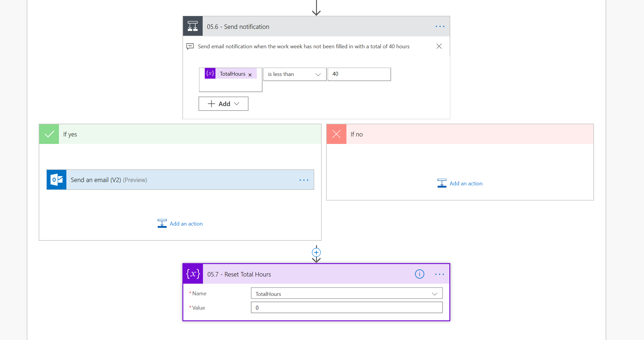
Task: Add an action in the If yes branch
Action: point(180,223)
